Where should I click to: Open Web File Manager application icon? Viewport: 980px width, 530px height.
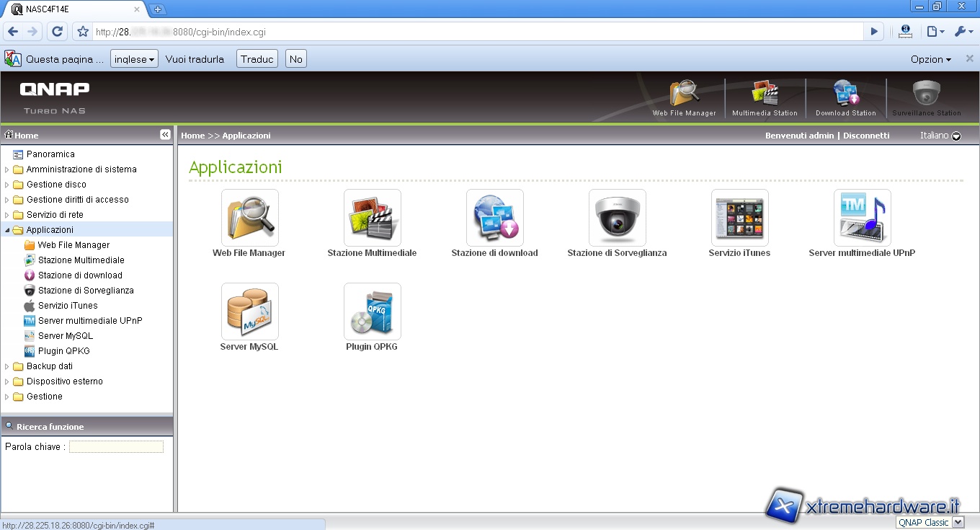[x=249, y=218]
